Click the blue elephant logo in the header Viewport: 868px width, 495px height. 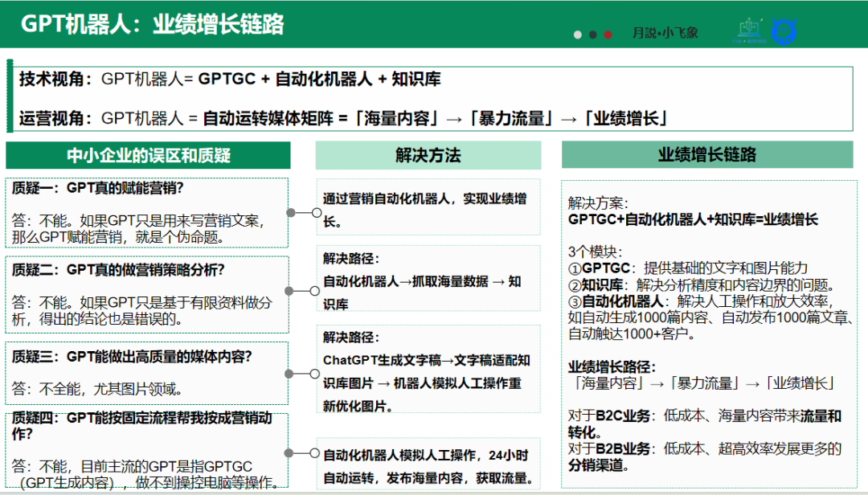tap(784, 31)
